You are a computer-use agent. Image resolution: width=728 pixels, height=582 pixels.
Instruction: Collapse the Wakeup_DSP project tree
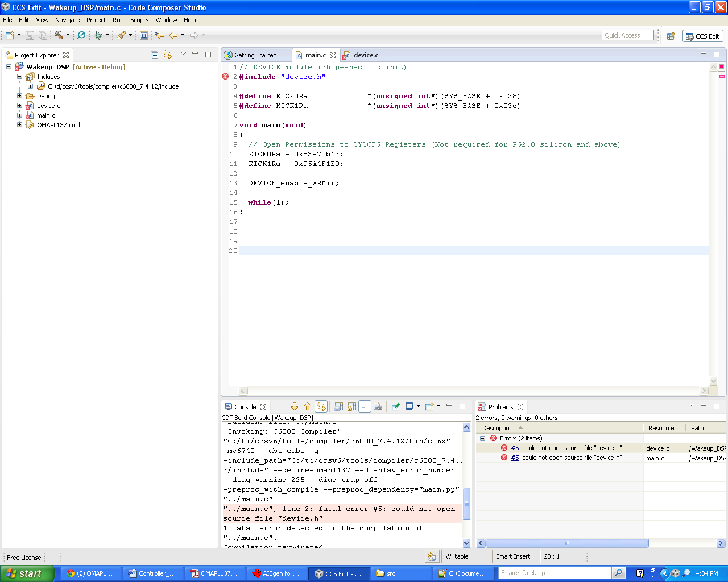tap(9, 67)
